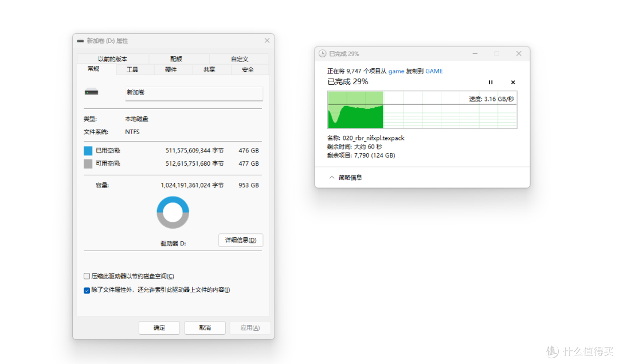This screenshot has width=619, height=364.
Task: Click the used space value 476 GB
Action: click(249, 150)
